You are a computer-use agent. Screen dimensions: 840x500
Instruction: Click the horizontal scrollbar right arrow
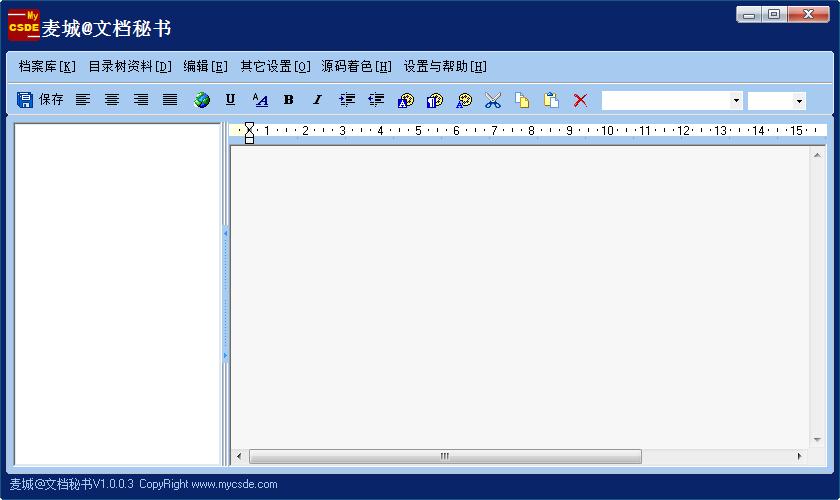799,456
